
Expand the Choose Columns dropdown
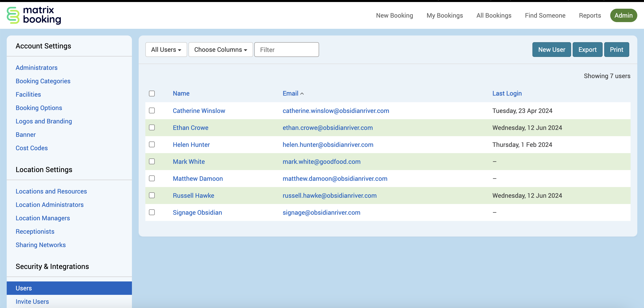click(220, 50)
